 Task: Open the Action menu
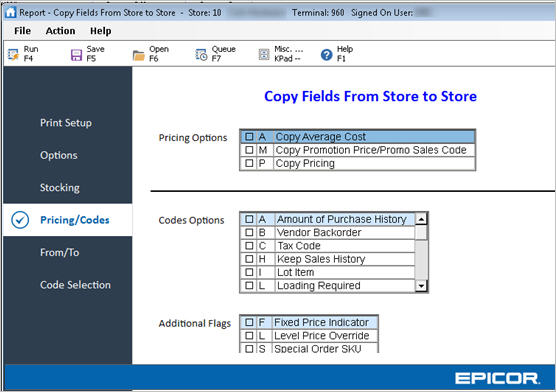coord(60,31)
